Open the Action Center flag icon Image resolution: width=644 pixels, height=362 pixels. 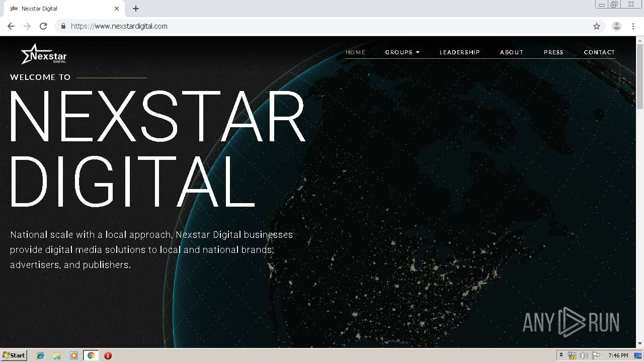click(596, 355)
